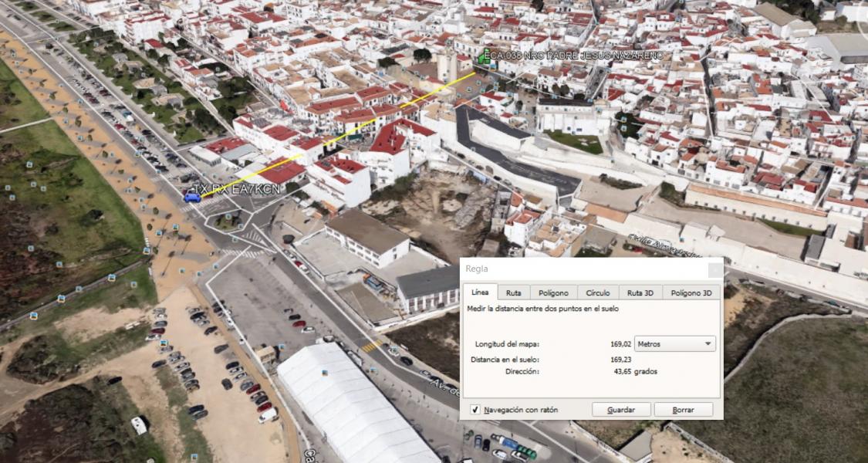
Task: Open the Ruta 3D tab
Action: pos(640,293)
